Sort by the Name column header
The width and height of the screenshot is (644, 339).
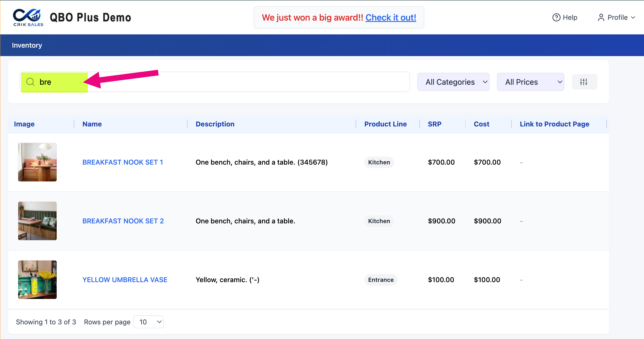[x=92, y=124]
